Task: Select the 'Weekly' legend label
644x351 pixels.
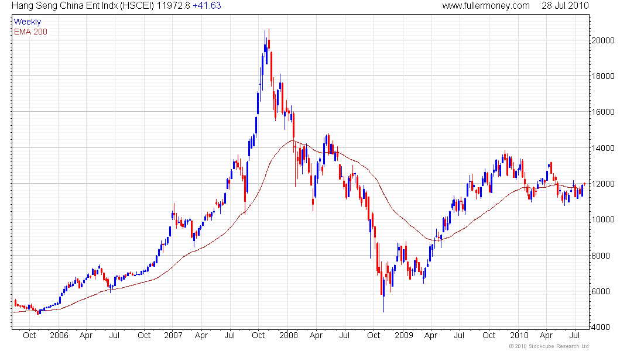Action: tap(28, 22)
